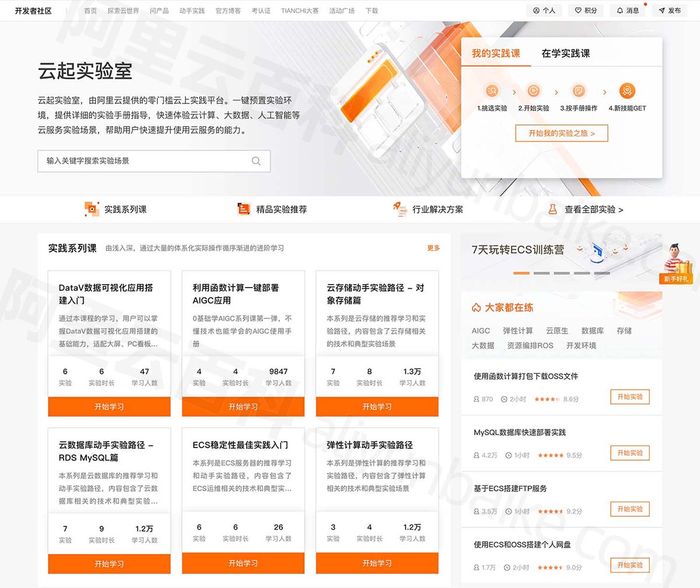Open experiment title 使用ECS和OSS搭建个人网盘
700x588 pixels.
tap(522, 544)
